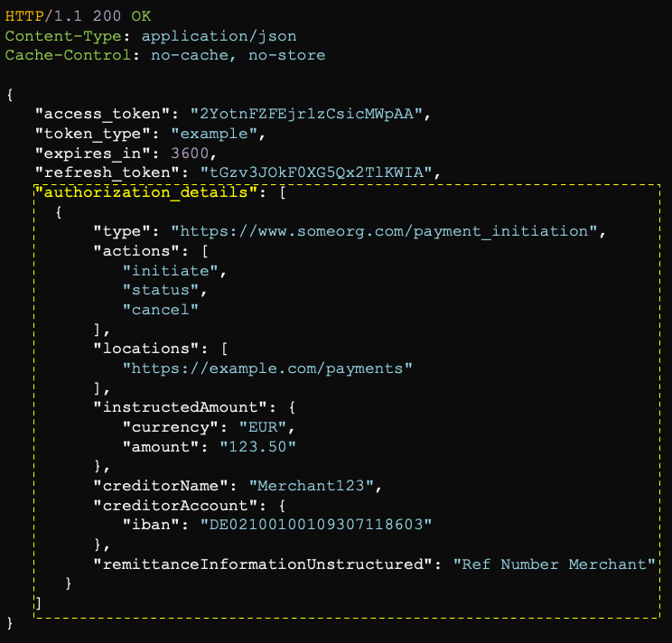
Task: Click the "no-cache, no-store" value
Action: point(238,55)
